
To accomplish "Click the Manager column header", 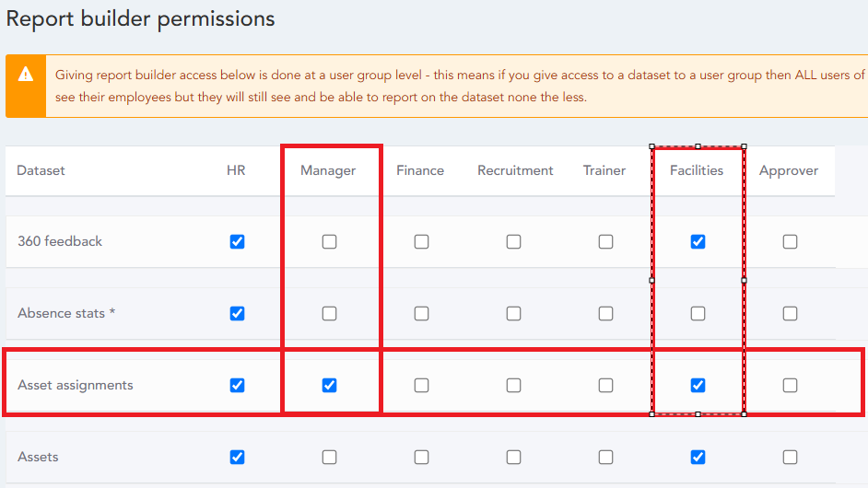I will tap(328, 170).
